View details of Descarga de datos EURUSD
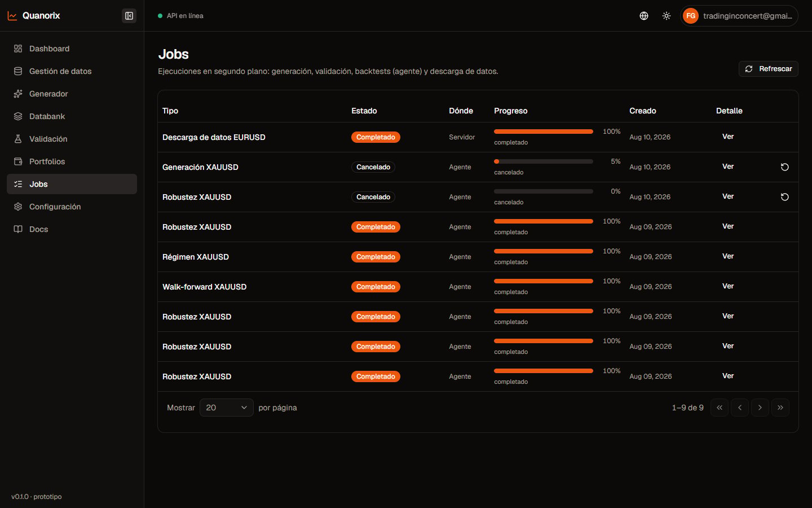Image resolution: width=812 pixels, height=508 pixels. 728,137
